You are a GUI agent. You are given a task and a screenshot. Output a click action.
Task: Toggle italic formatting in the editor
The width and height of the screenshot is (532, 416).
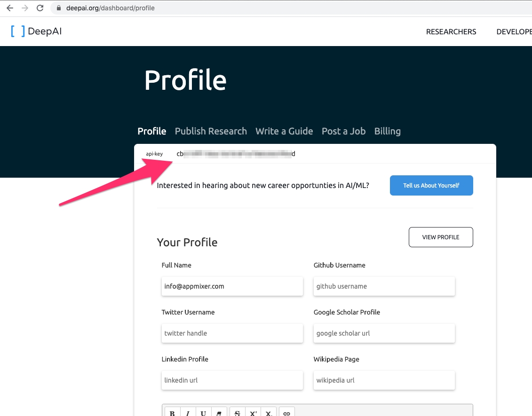coord(188,413)
